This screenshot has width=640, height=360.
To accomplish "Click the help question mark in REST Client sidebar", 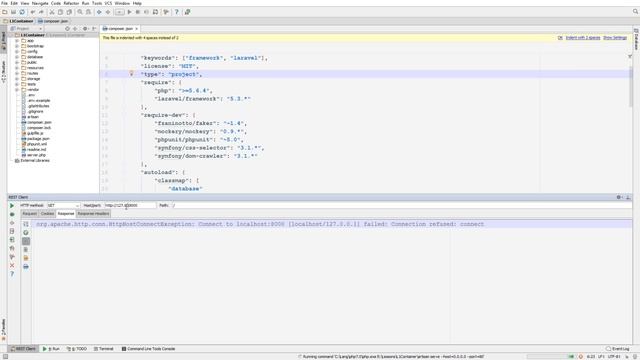I will [x=12, y=274].
